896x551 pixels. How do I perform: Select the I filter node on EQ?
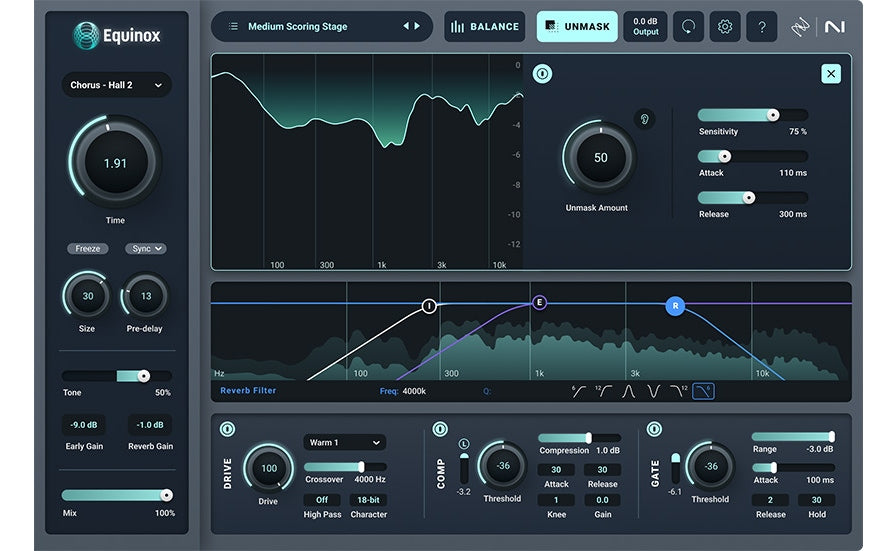coord(429,306)
